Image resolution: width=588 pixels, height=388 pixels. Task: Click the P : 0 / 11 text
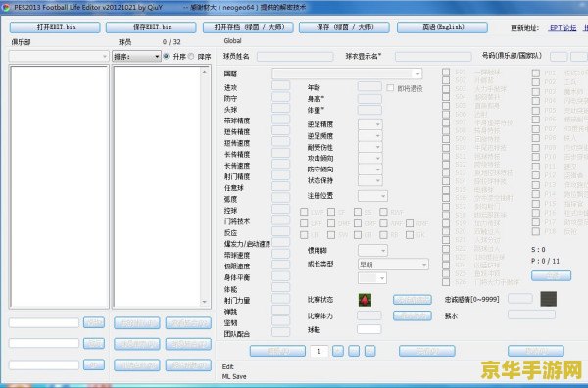point(545,261)
